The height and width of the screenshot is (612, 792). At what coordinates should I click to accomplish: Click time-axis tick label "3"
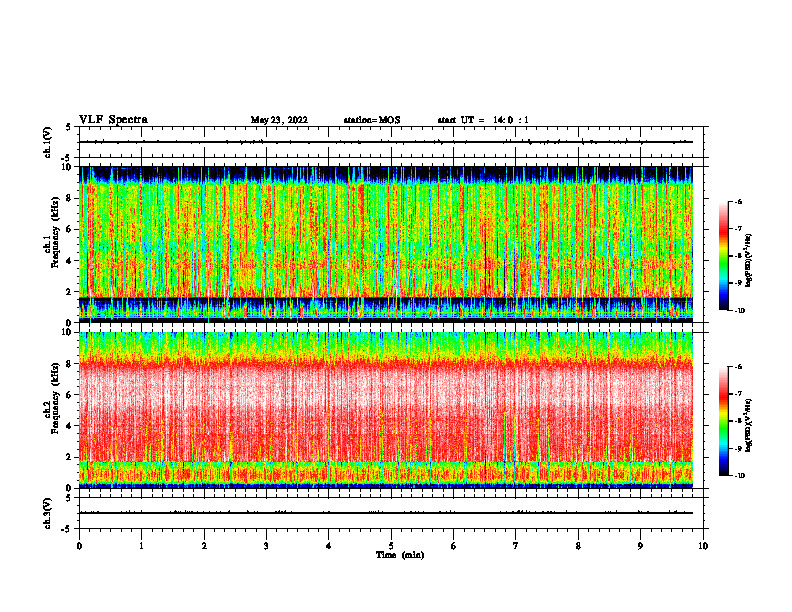(266, 546)
